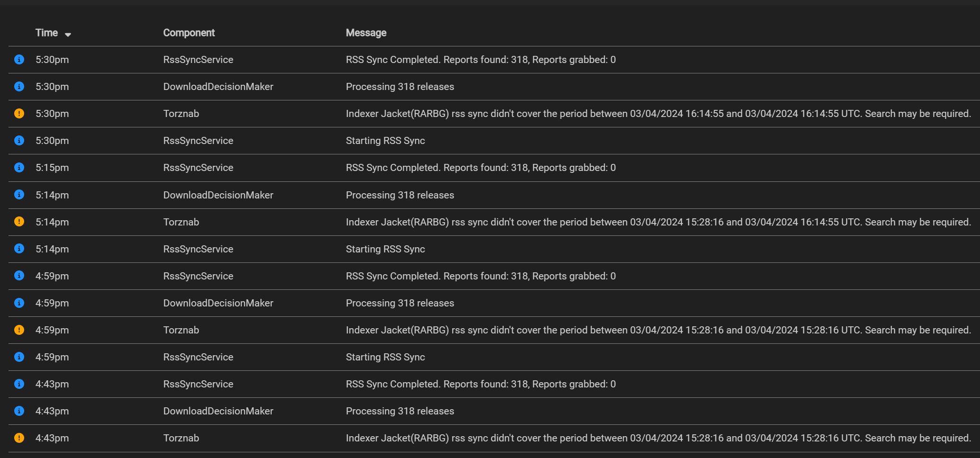
Task: Click the warning icon on the 5:14pm Torznab row
Action: point(19,222)
